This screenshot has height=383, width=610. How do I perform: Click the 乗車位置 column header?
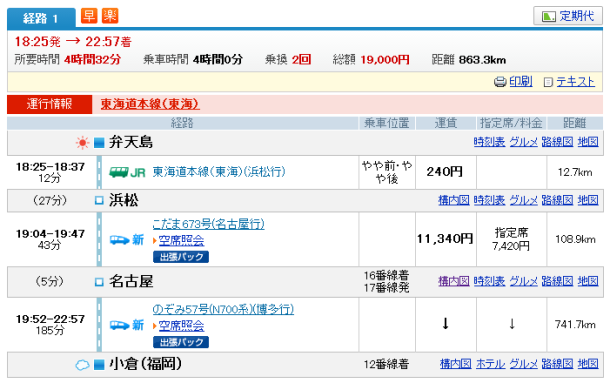click(386, 123)
